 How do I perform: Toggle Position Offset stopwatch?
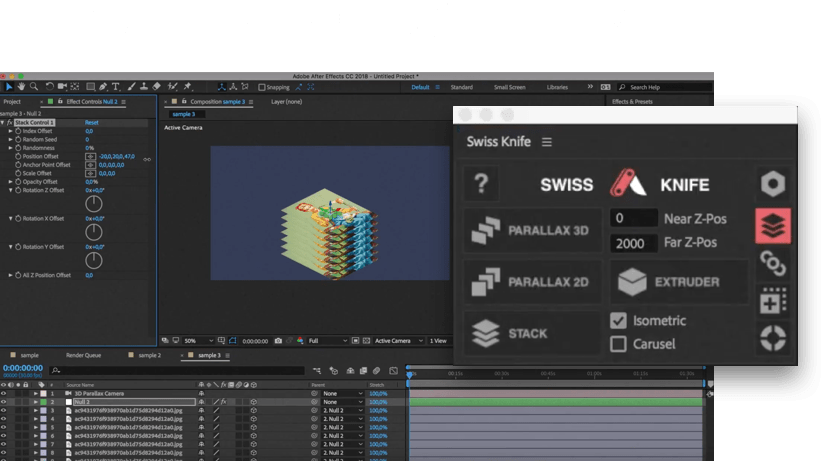point(18,156)
